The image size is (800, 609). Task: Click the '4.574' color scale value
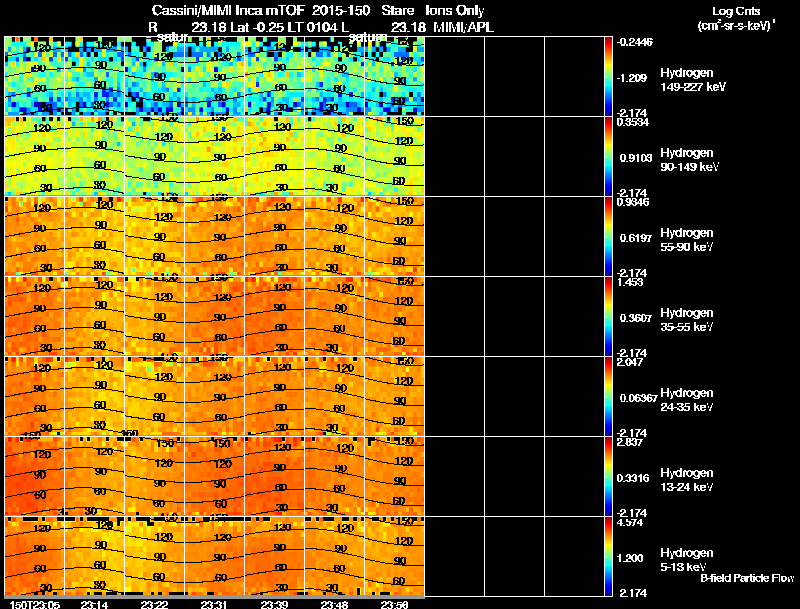click(630, 523)
